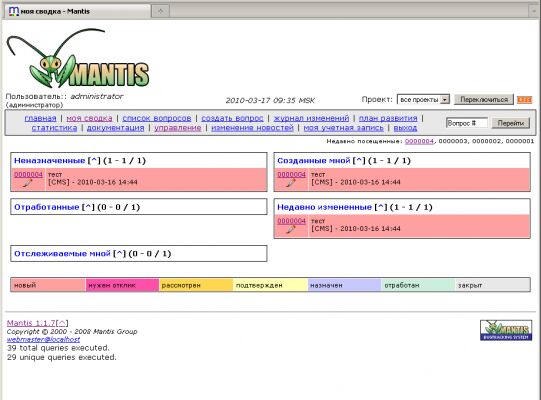Open статистика menu link
541x400 pixels.
54,128
